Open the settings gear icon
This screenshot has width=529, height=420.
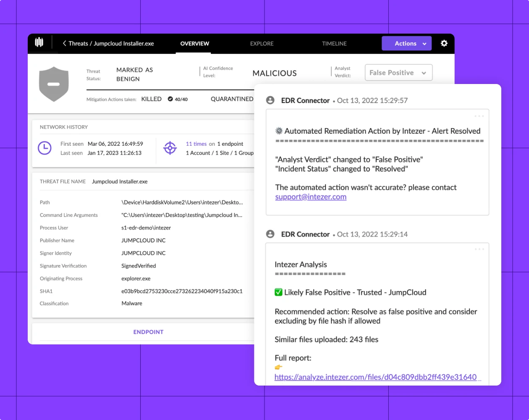[x=444, y=43]
